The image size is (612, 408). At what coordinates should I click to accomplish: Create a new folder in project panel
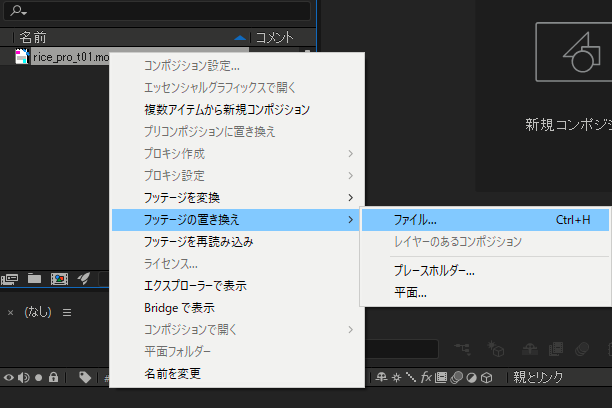pyautogui.click(x=35, y=278)
